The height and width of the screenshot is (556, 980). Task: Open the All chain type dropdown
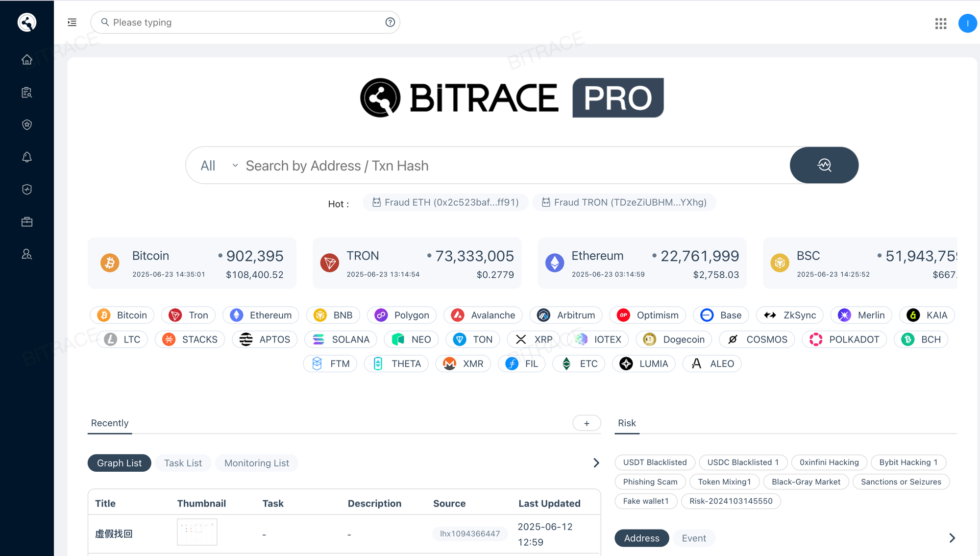pyautogui.click(x=219, y=166)
